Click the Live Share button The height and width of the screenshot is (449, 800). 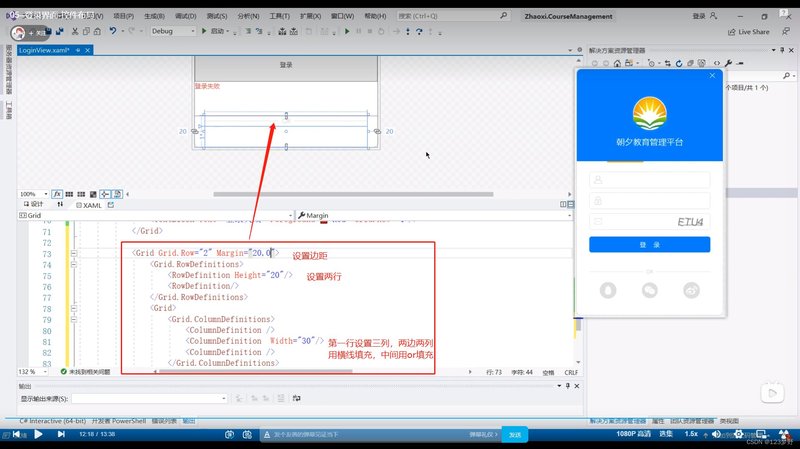748,32
